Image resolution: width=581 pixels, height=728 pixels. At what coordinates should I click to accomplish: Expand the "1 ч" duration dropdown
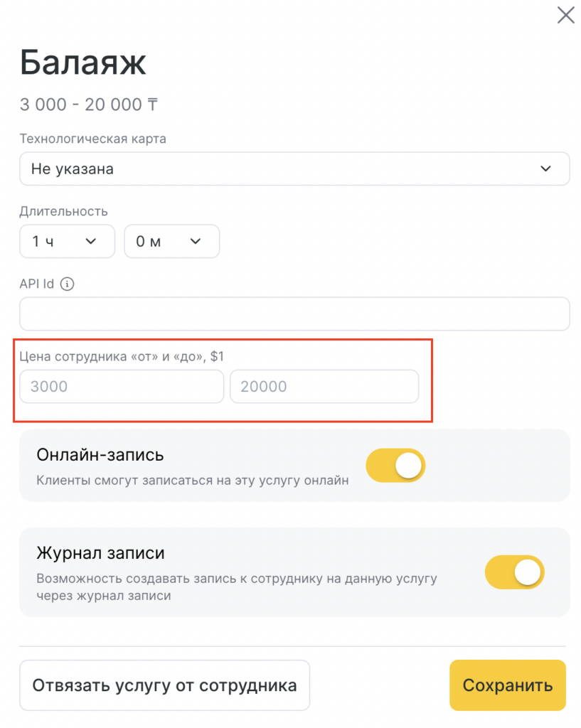coord(67,242)
